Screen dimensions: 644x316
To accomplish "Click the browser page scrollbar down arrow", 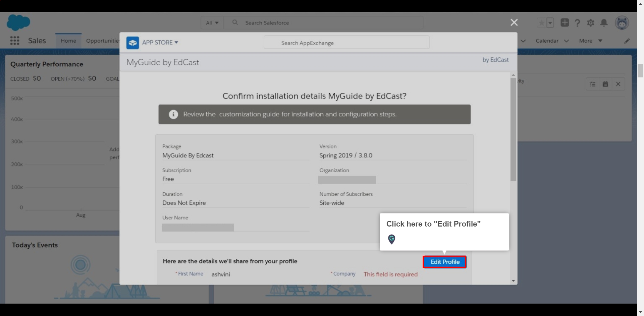I will [640, 312].
